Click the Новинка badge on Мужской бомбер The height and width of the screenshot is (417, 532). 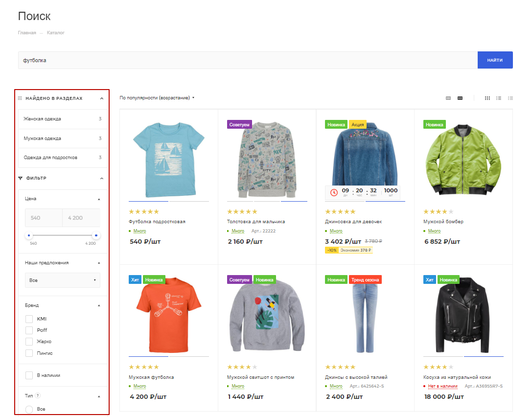coord(434,124)
